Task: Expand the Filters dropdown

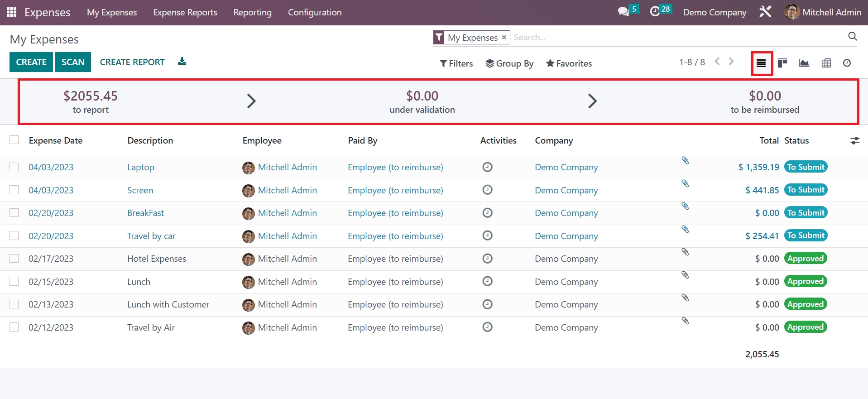Action: click(x=456, y=63)
